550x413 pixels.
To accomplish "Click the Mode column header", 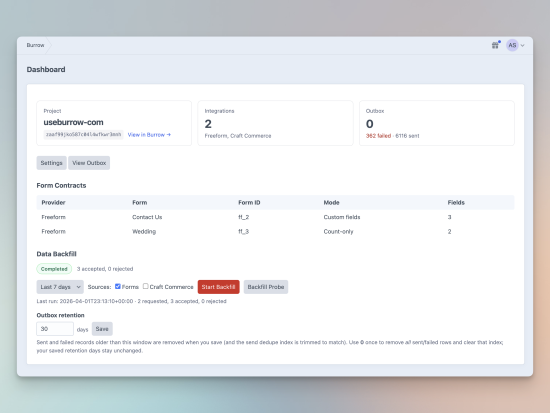I will click(331, 202).
